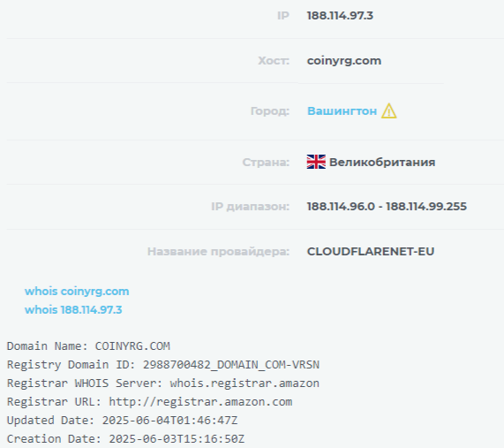Click the Хост label

point(274,61)
